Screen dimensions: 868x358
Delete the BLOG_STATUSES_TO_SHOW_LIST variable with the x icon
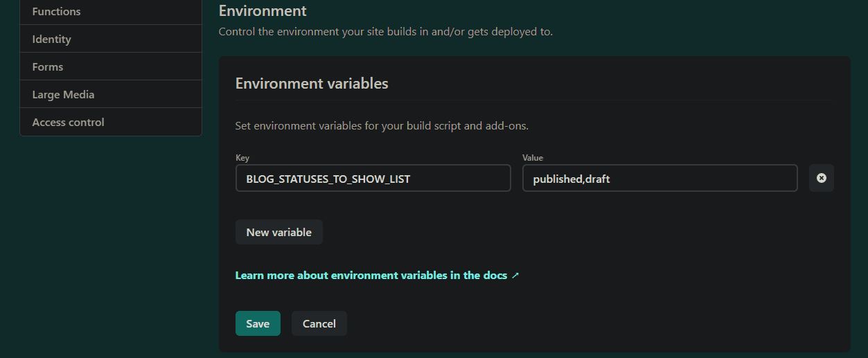[x=821, y=178]
